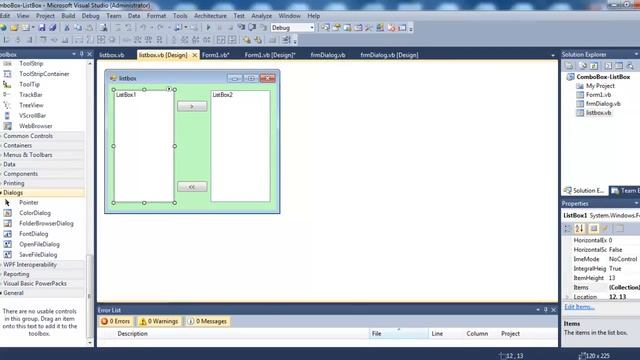This screenshot has height=360, width=640.
Task: Click the Redo toolbar icon
Action: (x=160, y=28)
